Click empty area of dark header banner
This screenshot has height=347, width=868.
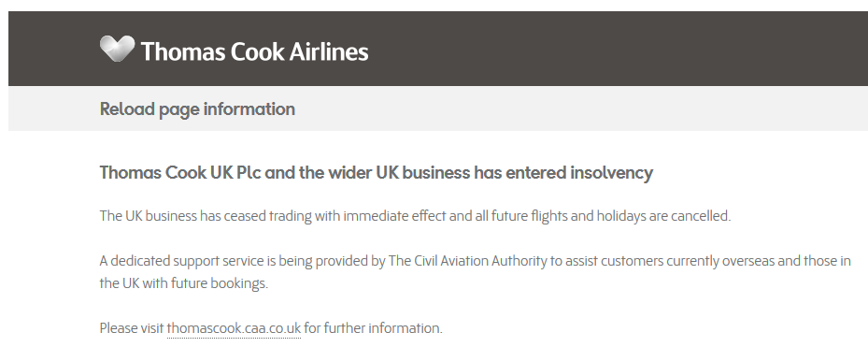(x=609, y=49)
